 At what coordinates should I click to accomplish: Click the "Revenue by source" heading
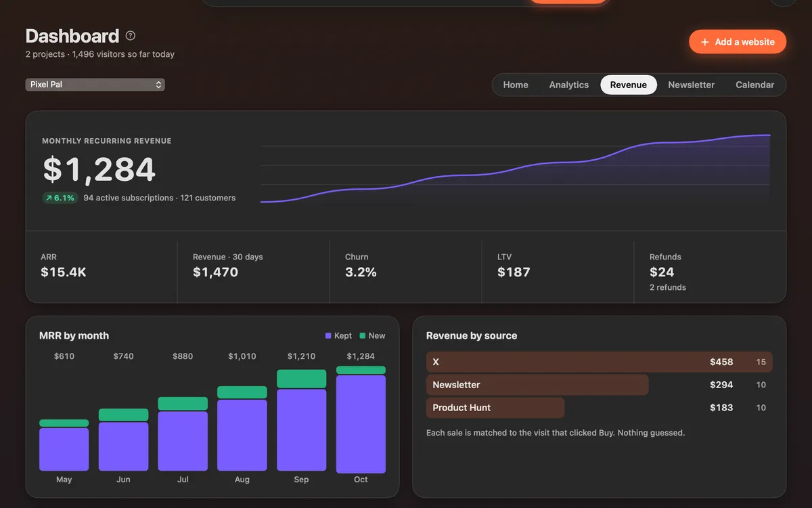point(472,336)
